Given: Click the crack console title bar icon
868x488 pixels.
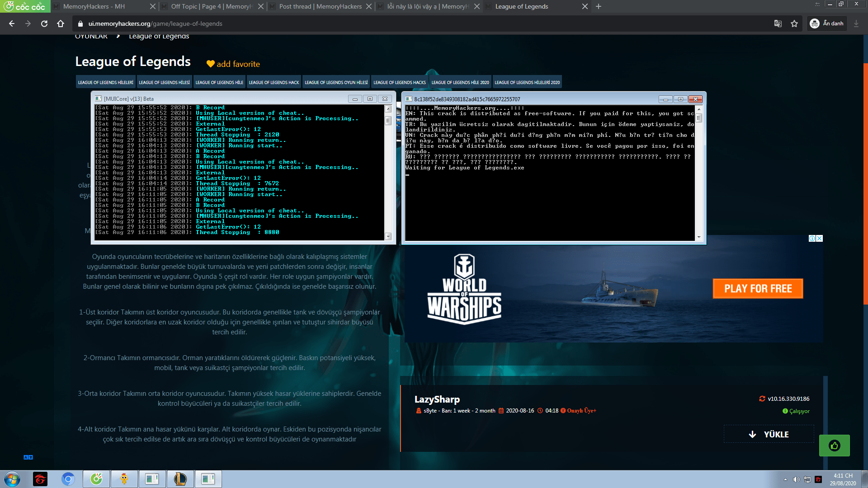Looking at the screenshot, I should click(x=409, y=99).
